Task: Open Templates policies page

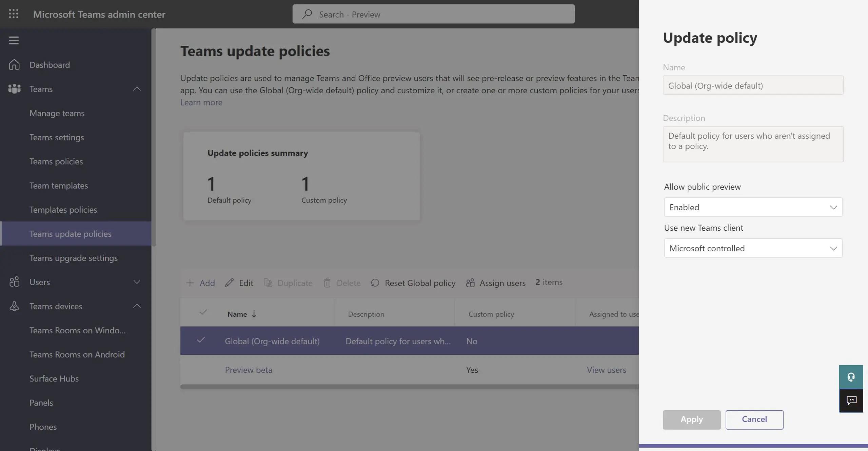Action: click(63, 210)
